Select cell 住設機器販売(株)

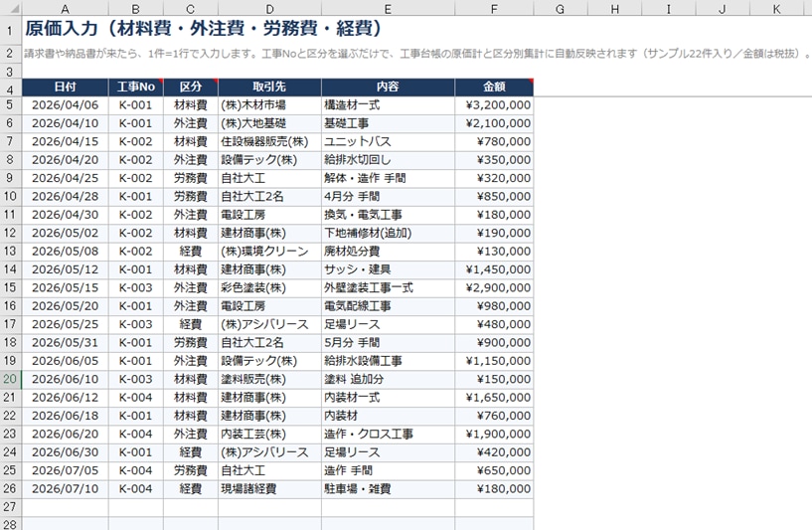(x=269, y=141)
